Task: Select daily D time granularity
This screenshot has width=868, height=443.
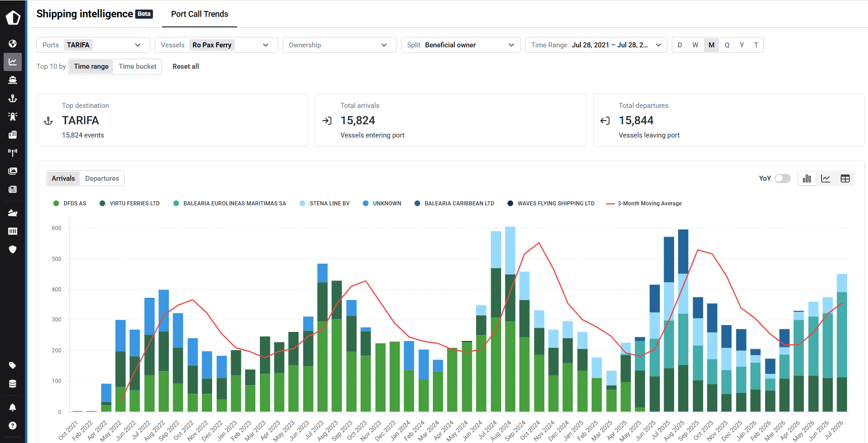Action: pyautogui.click(x=680, y=45)
